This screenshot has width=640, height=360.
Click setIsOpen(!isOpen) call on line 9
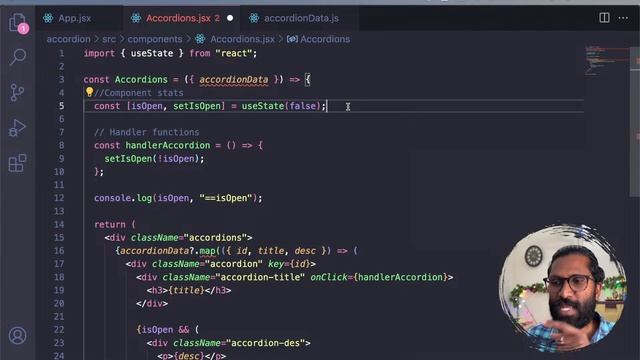coord(152,159)
